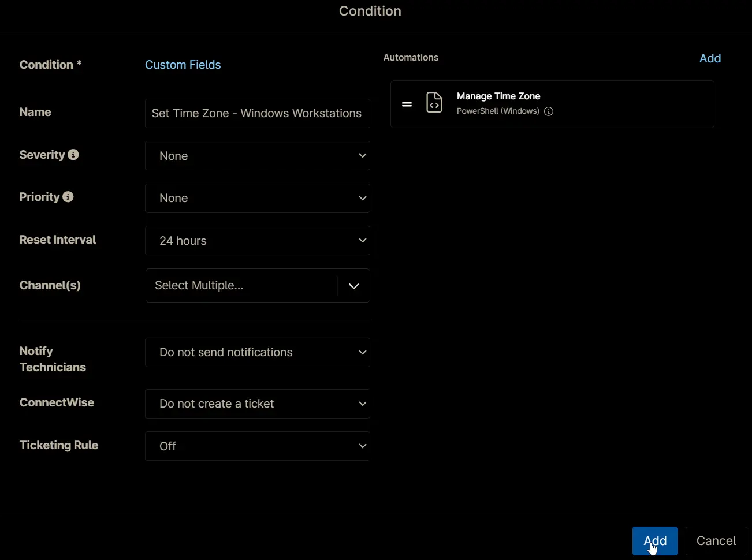Screen dimensions: 752x560
Task: Click the Notify Technicians label
Action: [x=53, y=359]
